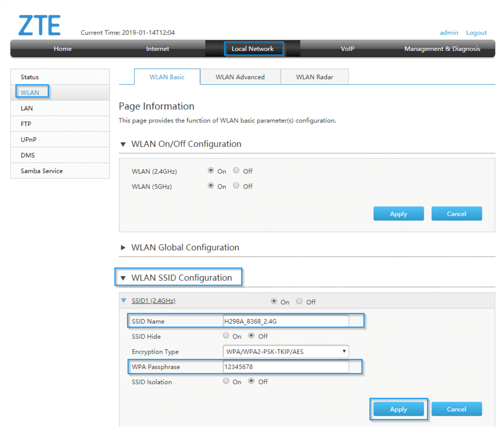
Task: Enable SSID Hide On option
Action: pyautogui.click(x=226, y=336)
